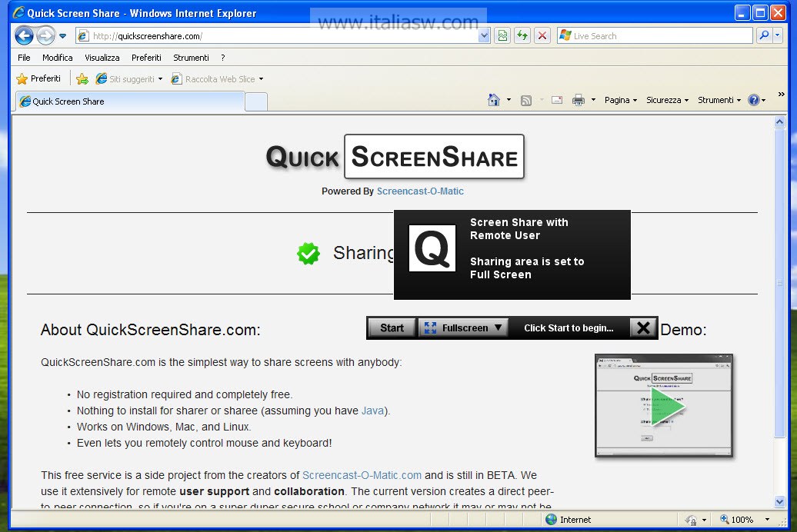Open the ? help menu
Viewport: 797px width, 532px height.
click(222, 58)
